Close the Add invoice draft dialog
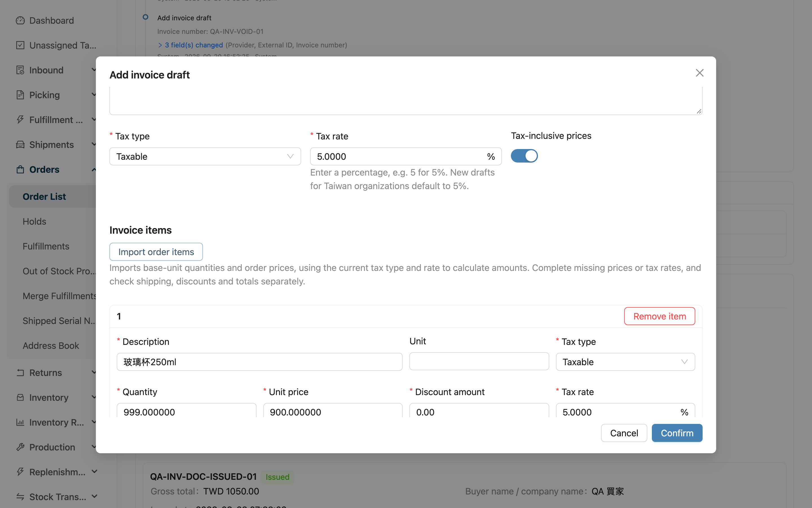Image resolution: width=812 pixels, height=508 pixels. [x=700, y=73]
